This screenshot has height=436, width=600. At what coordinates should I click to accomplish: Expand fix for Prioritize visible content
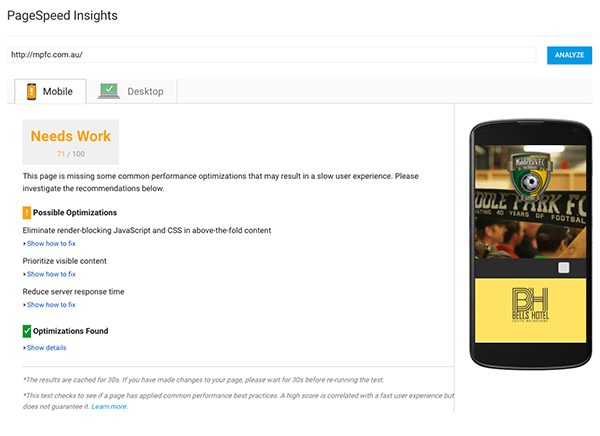[51, 274]
